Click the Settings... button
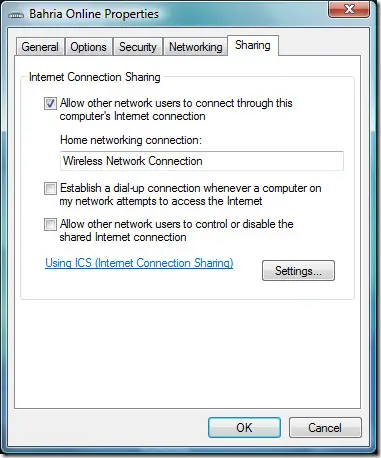This screenshot has height=458, width=381. 298,271
